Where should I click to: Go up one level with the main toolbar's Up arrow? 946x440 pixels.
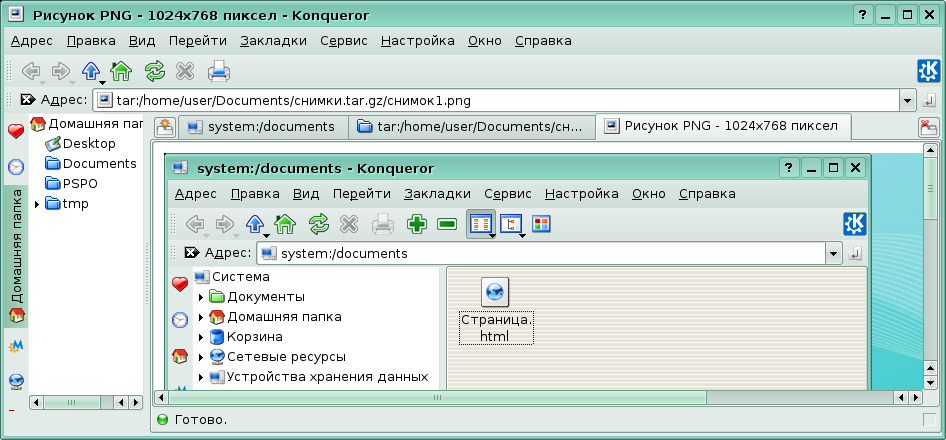pos(90,71)
